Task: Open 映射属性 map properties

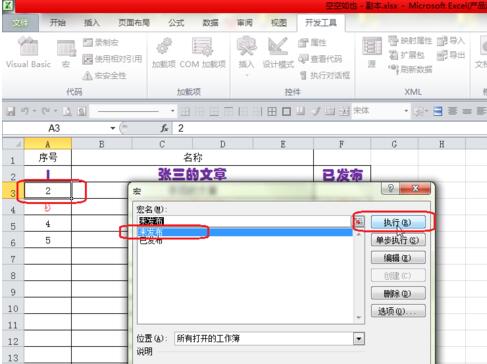Action: [410, 41]
